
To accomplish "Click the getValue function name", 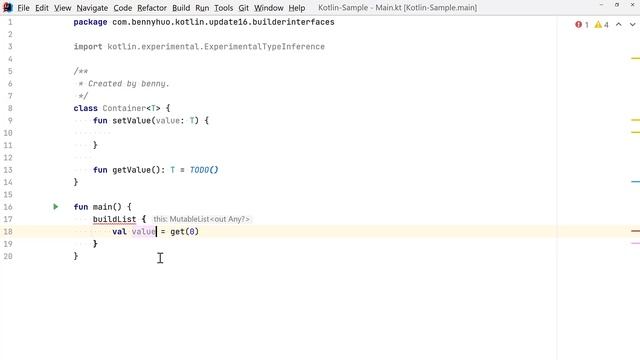I will pos(131,170).
